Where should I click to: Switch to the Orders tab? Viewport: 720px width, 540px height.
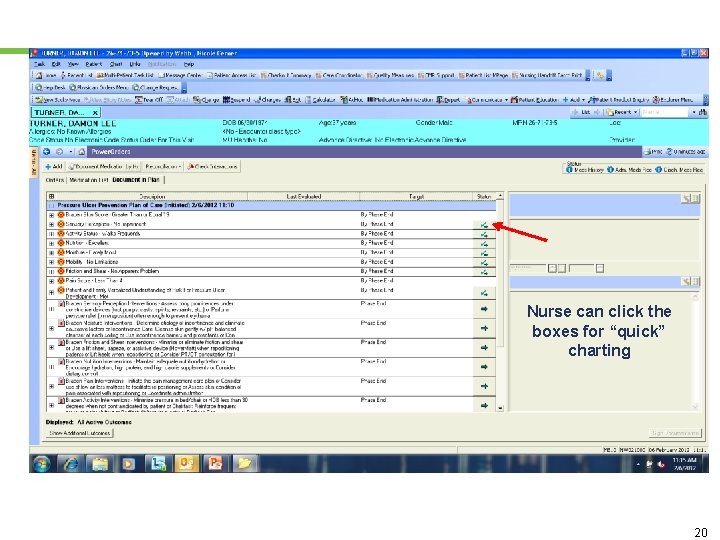[x=55, y=180]
